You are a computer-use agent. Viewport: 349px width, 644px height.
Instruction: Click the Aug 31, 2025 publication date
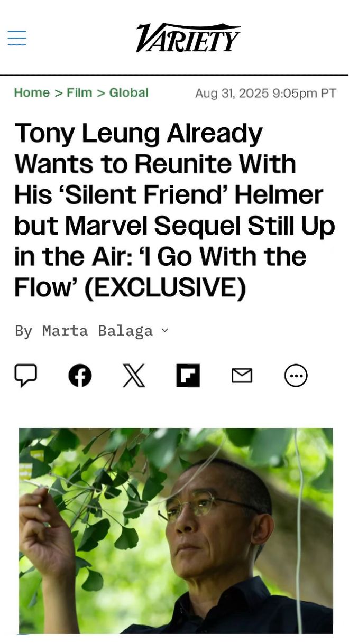[231, 93]
